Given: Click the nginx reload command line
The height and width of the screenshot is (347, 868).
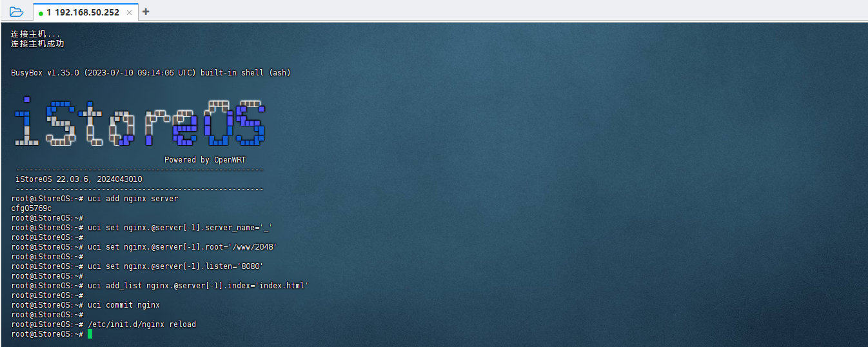Looking at the screenshot, I should [x=142, y=324].
